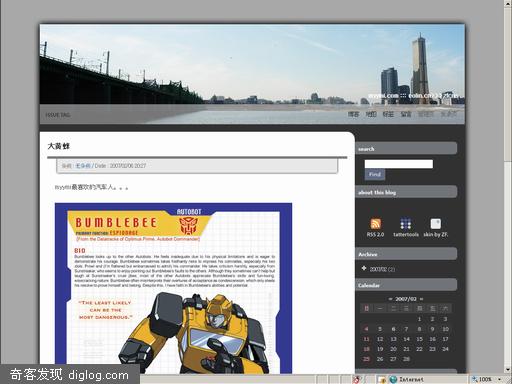The height and width of the screenshot is (384, 512).
Task: Click the popup blocker icon in status bar
Action: tap(357, 379)
